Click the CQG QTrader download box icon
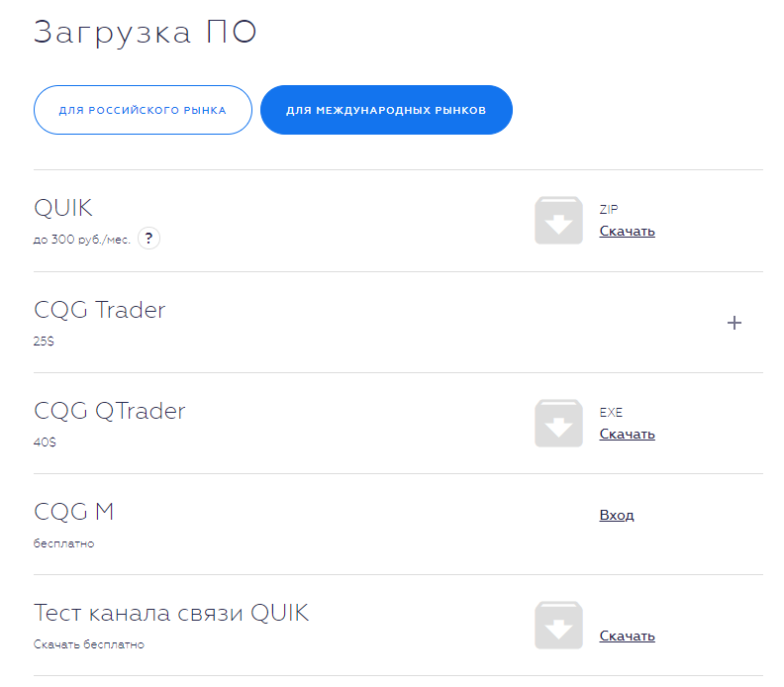This screenshot has height=687, width=784. 558,423
